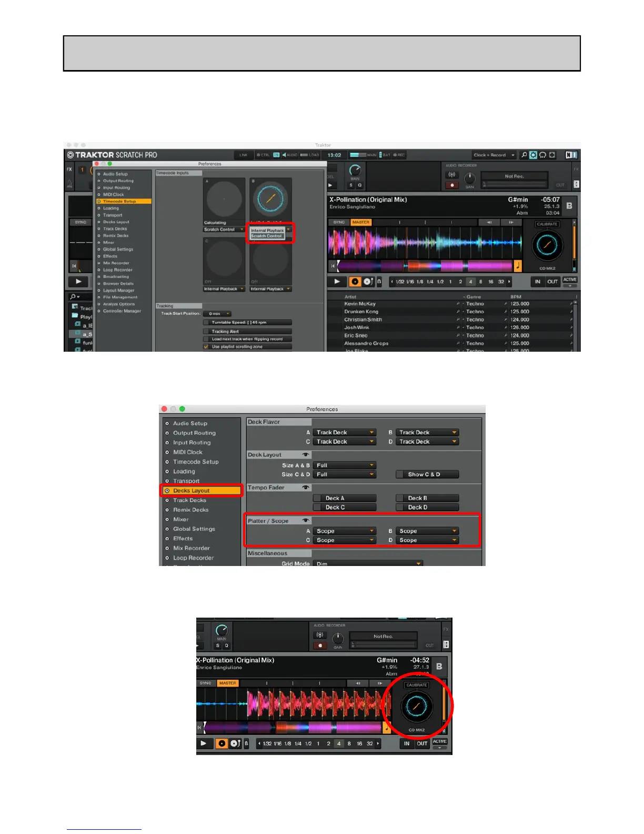Play deck B in top Traktor screenshot
The height and width of the screenshot is (834, 644).
tap(337, 282)
